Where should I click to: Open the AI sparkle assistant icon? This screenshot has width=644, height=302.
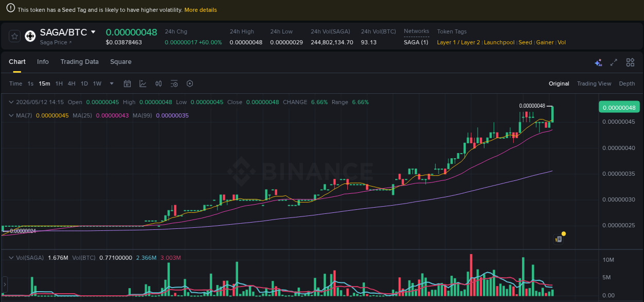[598, 62]
